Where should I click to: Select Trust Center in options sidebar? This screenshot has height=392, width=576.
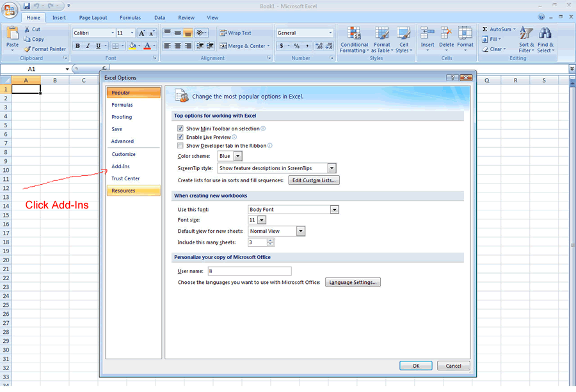tap(133, 178)
